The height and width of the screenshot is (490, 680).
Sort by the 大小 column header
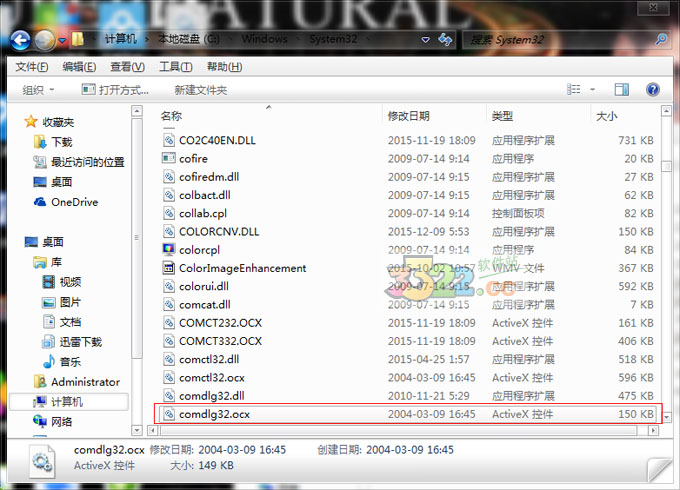pos(606,116)
